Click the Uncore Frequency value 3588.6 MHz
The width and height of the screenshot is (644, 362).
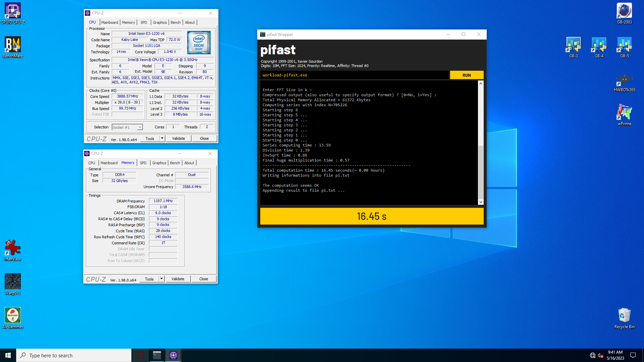coord(192,187)
